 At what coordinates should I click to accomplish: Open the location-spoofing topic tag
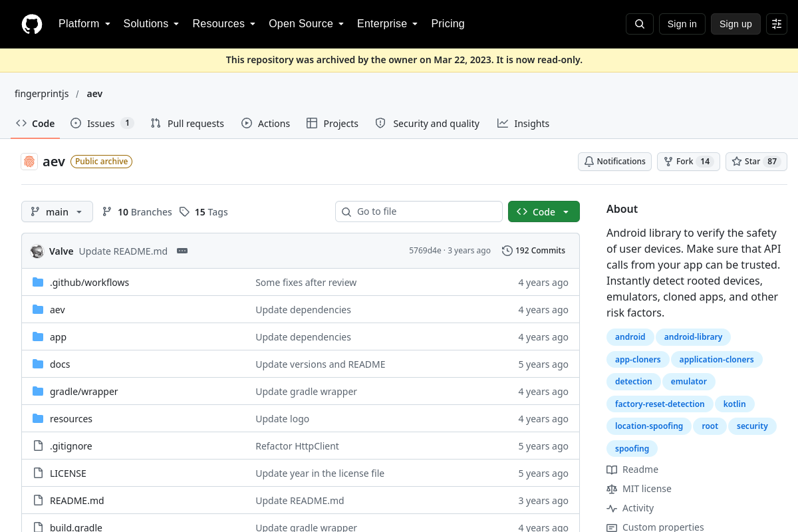[649, 426]
